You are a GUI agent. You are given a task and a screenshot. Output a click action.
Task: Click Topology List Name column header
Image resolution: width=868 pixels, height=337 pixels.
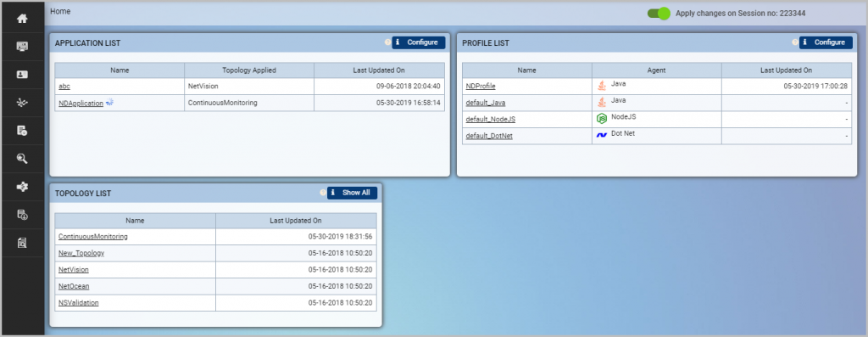pyautogui.click(x=135, y=221)
